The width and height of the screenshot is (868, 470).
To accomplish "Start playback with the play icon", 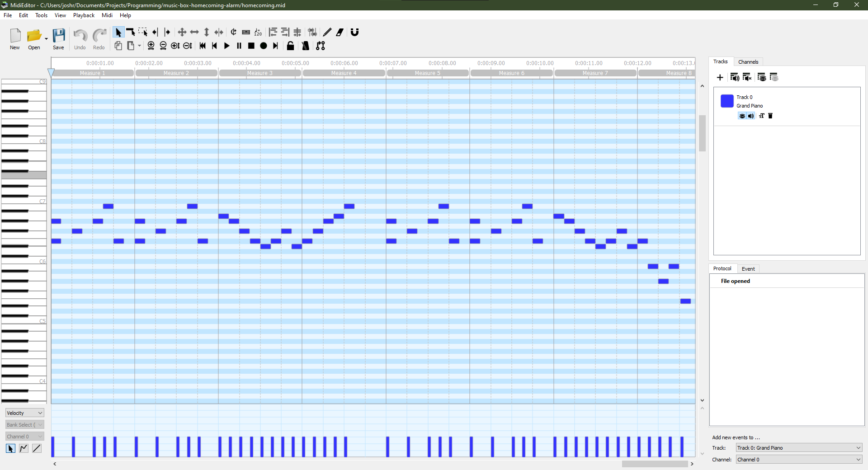I will click(x=227, y=46).
